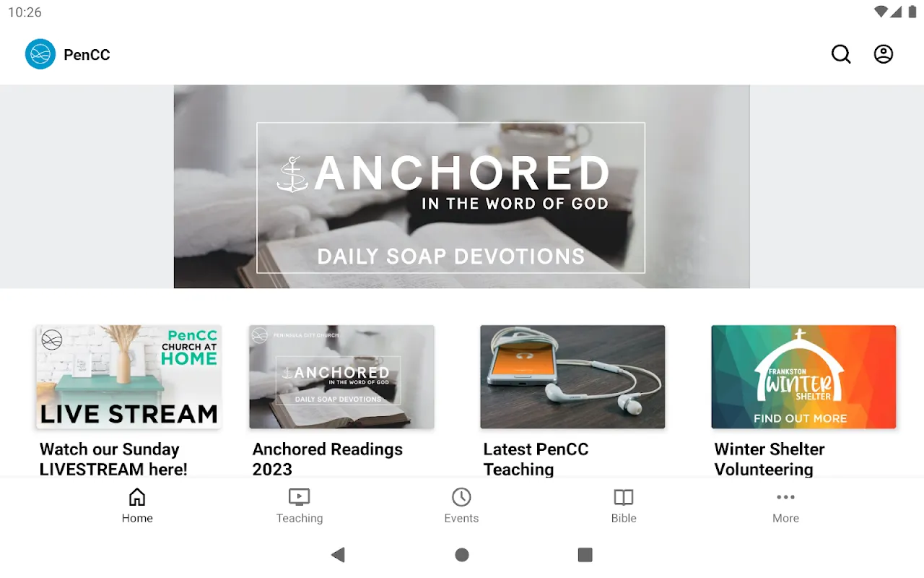This screenshot has width=924, height=578.
Task: Go to Home via house icon
Action: [x=137, y=497]
